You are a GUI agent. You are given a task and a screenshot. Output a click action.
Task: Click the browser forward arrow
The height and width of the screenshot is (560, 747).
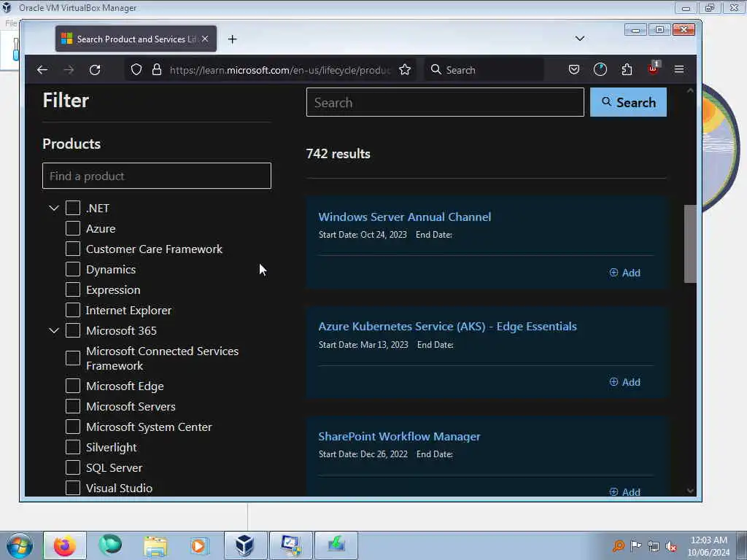point(69,70)
